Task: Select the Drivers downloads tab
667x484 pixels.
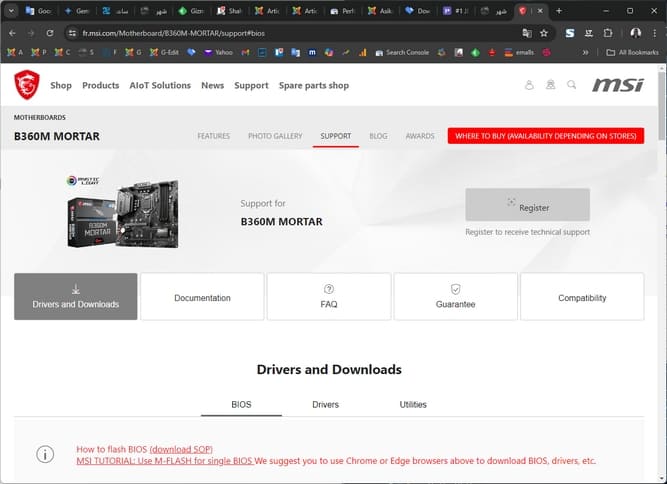Action: 325,404
